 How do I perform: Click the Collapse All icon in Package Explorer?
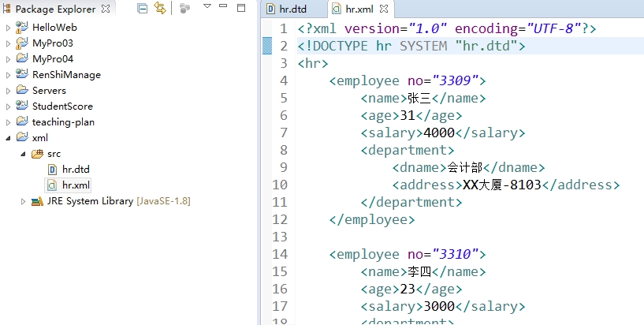142,8
